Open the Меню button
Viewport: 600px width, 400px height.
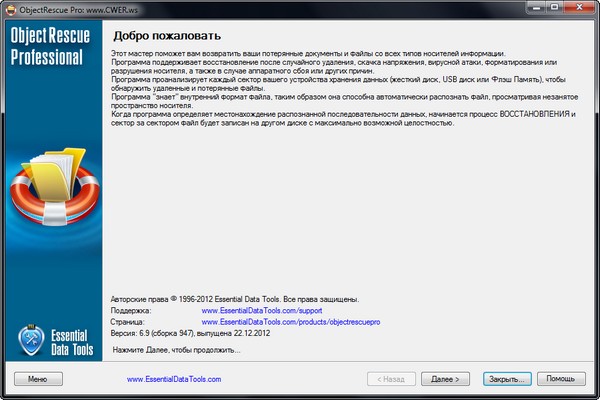37,380
